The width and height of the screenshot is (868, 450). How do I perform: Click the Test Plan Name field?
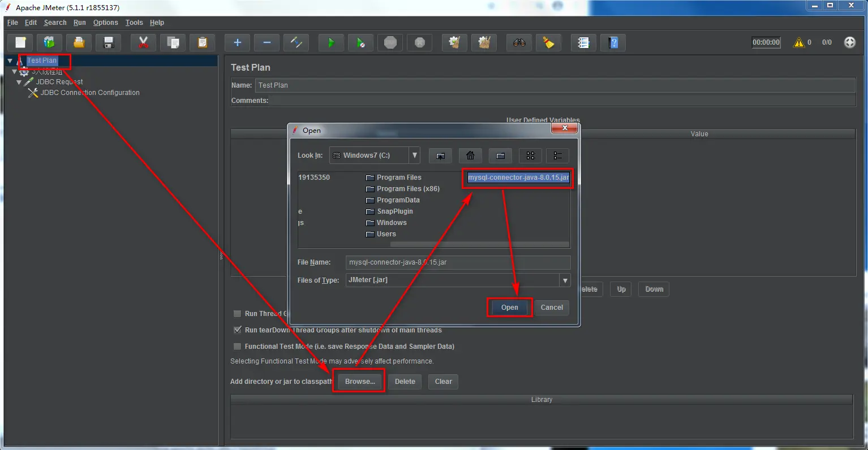pos(555,85)
